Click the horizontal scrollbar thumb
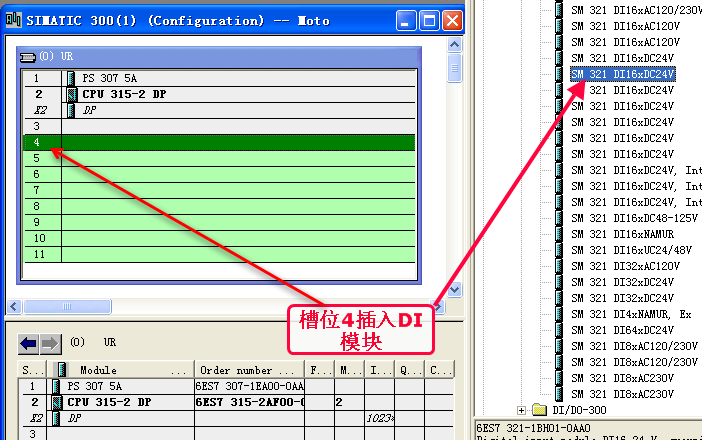 [x=67, y=307]
